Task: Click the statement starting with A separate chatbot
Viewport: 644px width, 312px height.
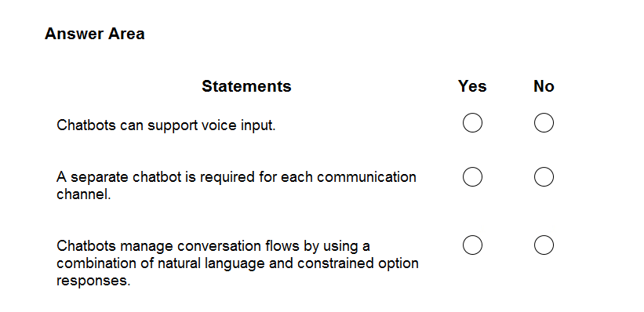Action: (236, 186)
